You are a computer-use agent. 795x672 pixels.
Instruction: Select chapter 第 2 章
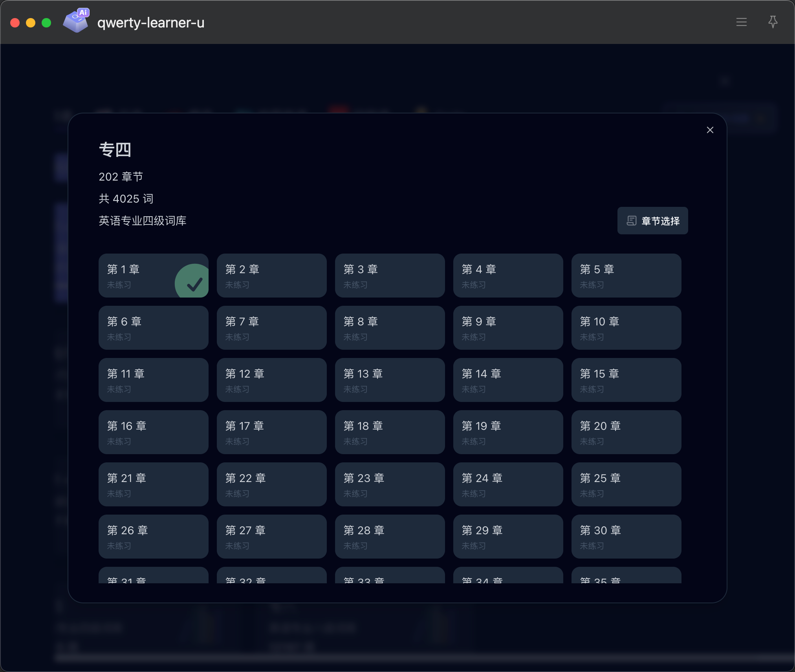pos(271,276)
